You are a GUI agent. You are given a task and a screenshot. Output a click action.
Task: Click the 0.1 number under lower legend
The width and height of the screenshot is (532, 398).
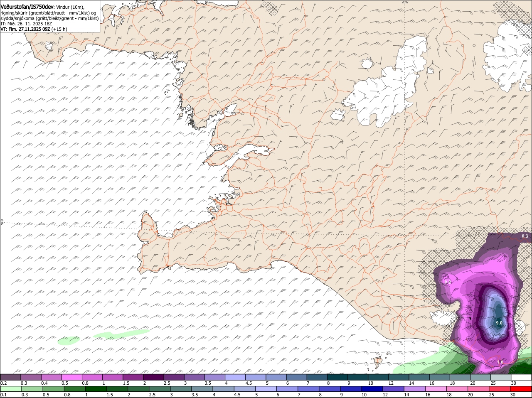4,395
